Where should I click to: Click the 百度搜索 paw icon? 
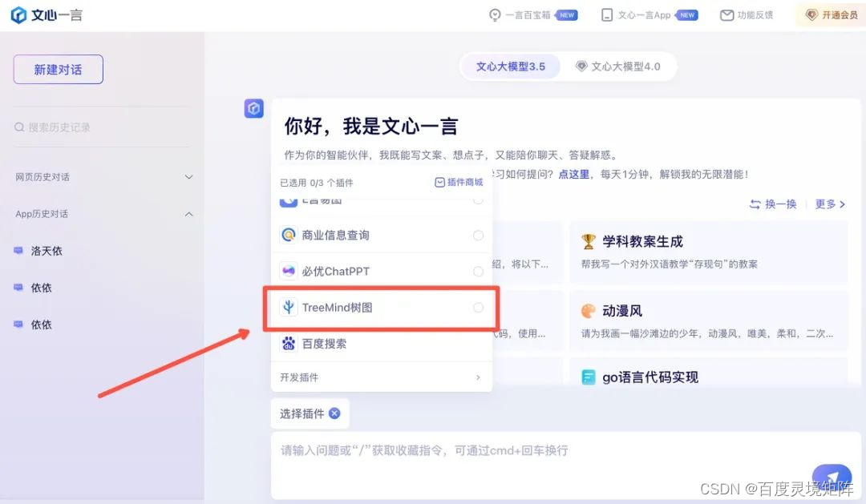[289, 344]
